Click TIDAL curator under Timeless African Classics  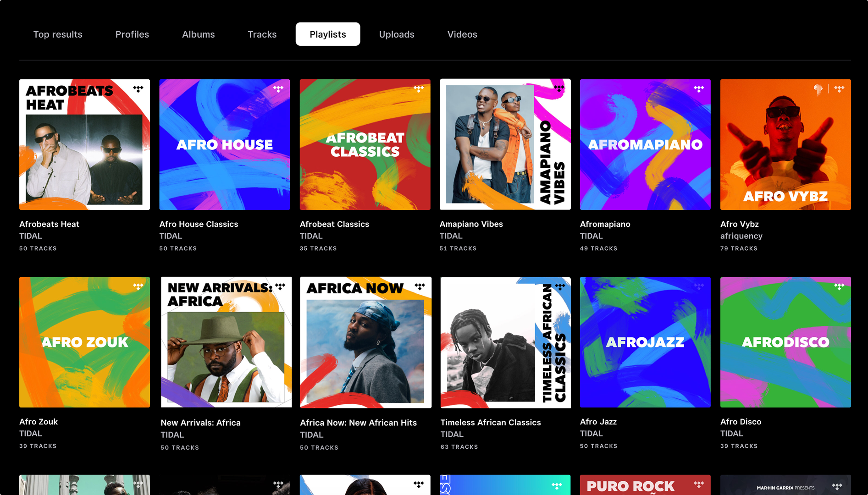(x=452, y=434)
